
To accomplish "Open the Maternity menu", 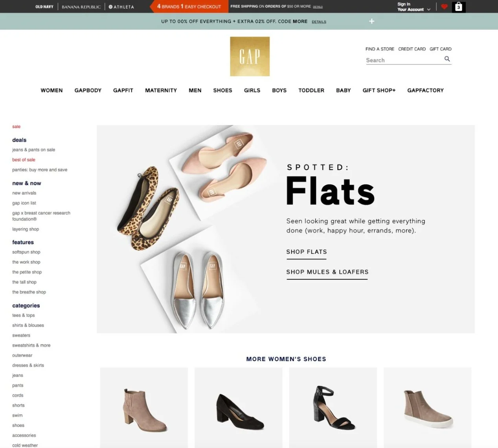I will pyautogui.click(x=161, y=90).
